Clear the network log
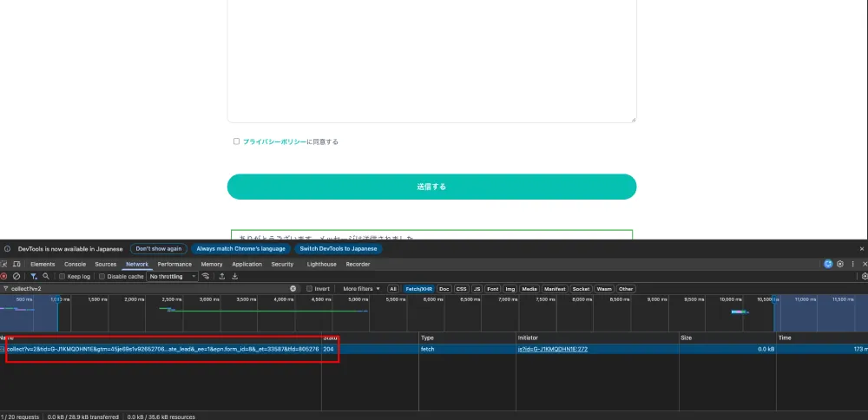Viewport: 868px width, 420px height. coord(16,276)
